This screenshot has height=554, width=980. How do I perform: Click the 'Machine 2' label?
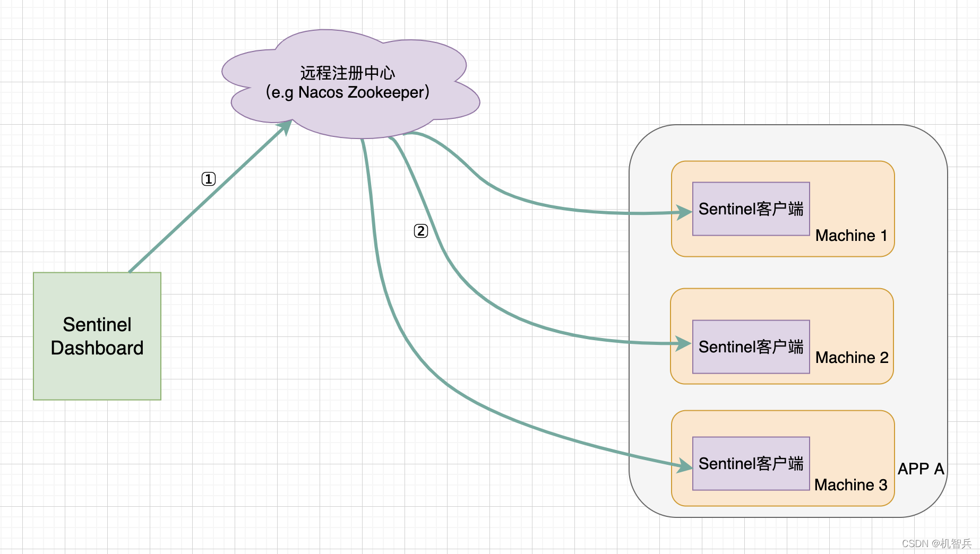click(852, 358)
